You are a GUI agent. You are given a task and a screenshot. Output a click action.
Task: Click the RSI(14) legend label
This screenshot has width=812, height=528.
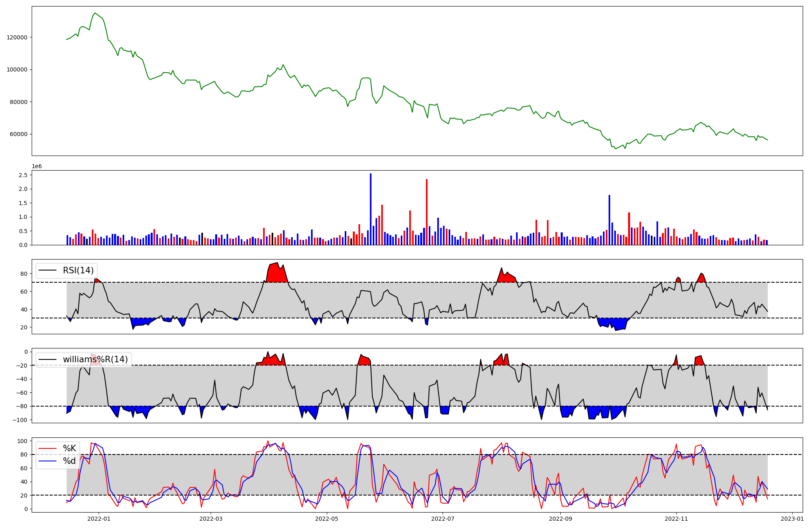pyautogui.click(x=78, y=270)
